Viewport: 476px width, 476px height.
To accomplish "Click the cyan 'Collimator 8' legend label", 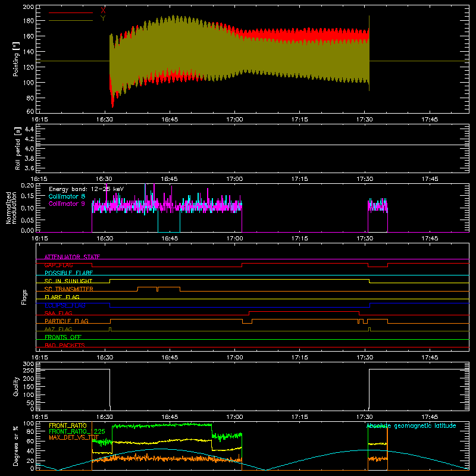I will point(67,196).
